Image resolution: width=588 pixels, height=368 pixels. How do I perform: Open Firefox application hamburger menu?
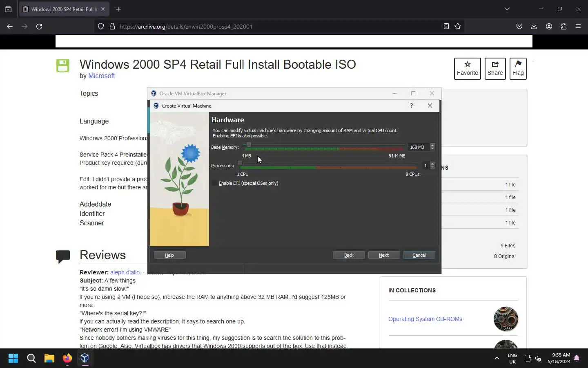578,27
